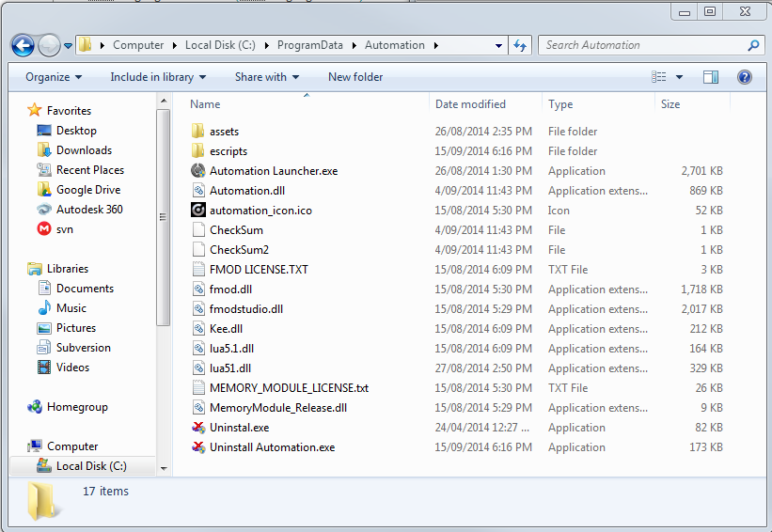Open the Include in library menu
This screenshot has width=772, height=532.
158,77
